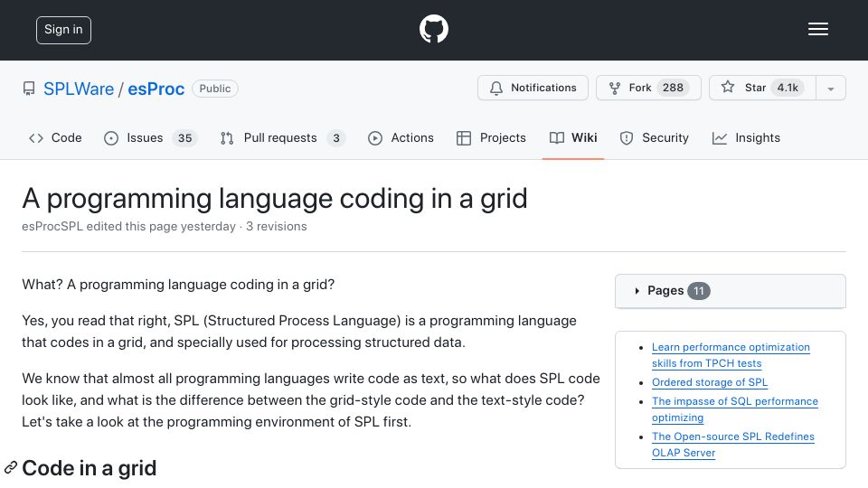The width and height of the screenshot is (868, 488).
Task: Click the Notifications button
Action: [x=533, y=88]
